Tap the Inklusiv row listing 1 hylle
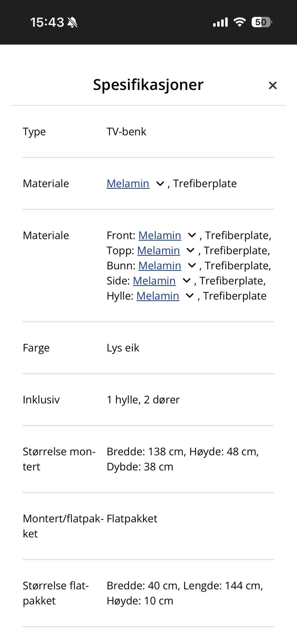The width and height of the screenshot is (297, 644). 143,400
